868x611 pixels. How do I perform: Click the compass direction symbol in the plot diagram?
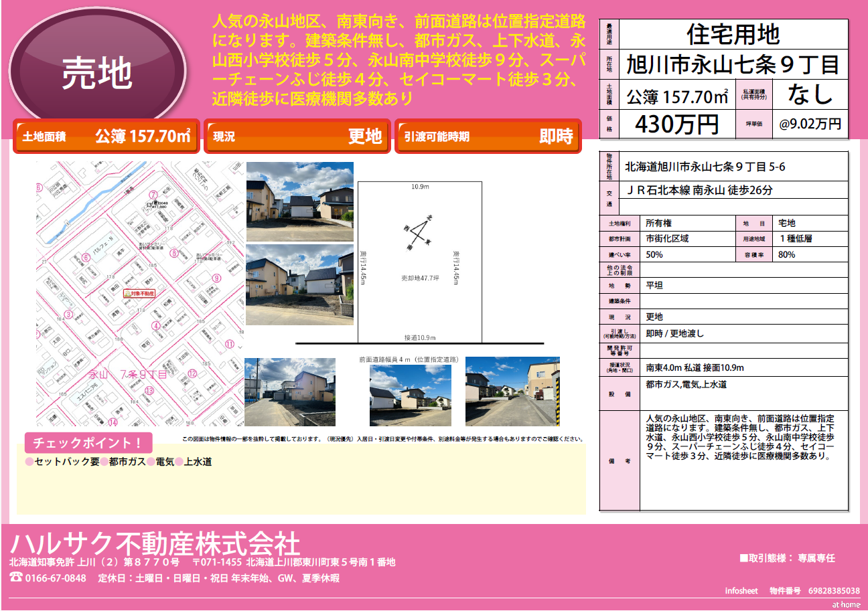(419, 232)
